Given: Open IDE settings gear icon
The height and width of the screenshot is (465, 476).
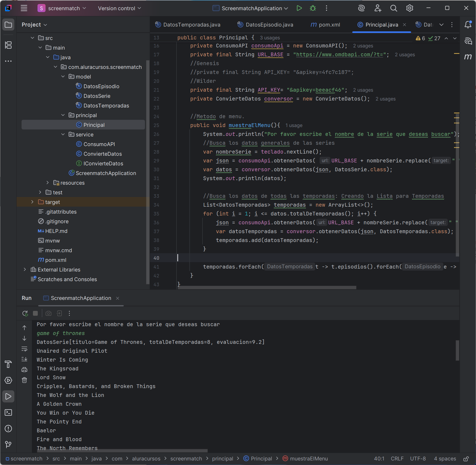Looking at the screenshot, I should click(x=410, y=8).
